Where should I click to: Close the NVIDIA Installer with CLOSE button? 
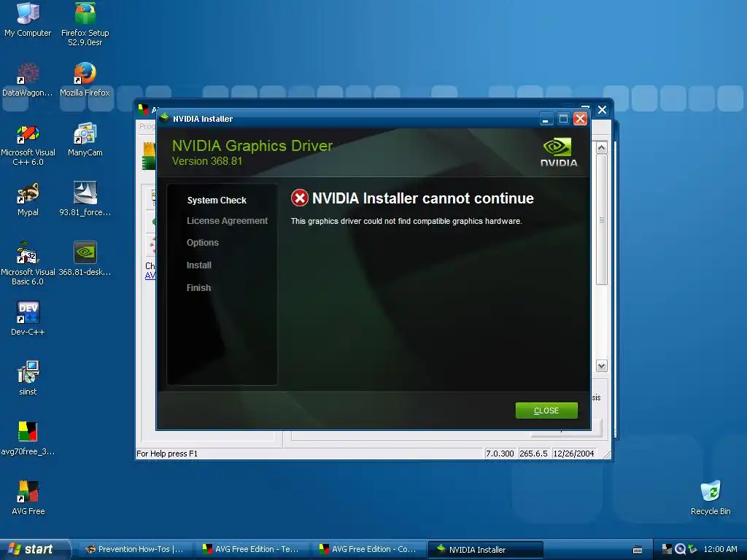546,411
